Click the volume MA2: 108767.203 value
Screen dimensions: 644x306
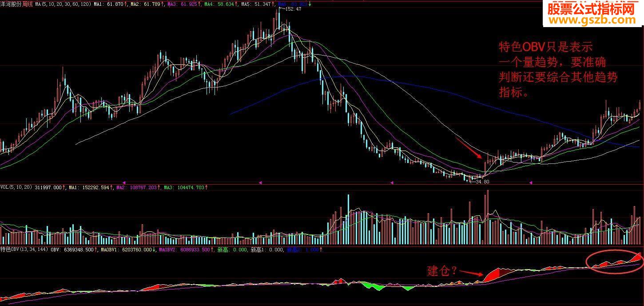pos(137,187)
